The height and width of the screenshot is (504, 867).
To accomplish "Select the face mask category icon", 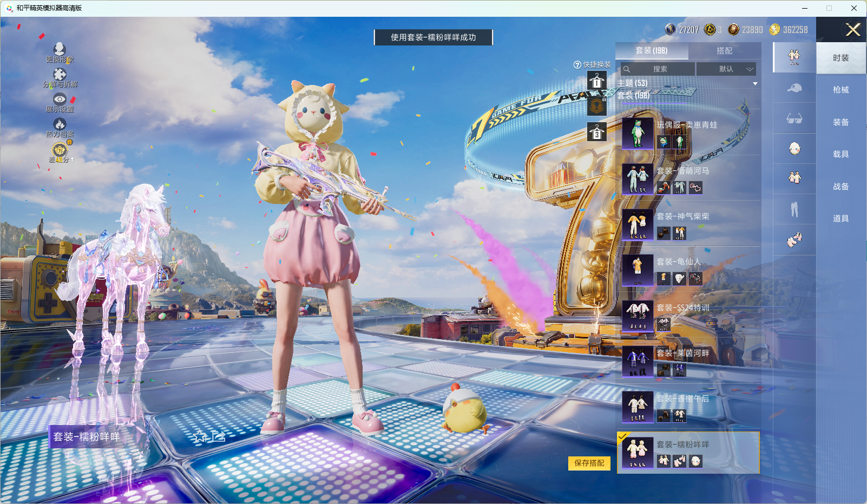I will [794, 149].
